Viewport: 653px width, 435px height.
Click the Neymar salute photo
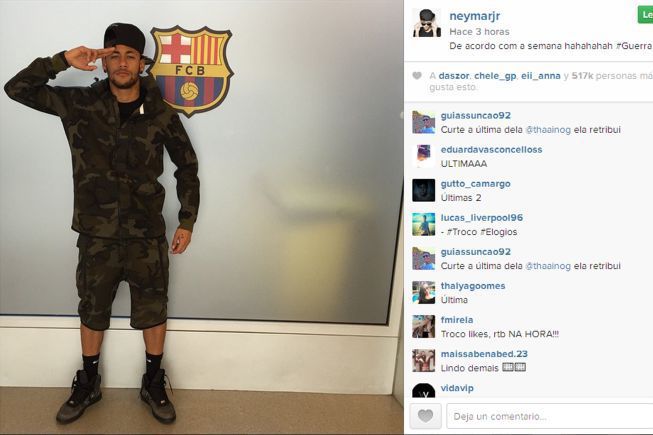point(202,217)
